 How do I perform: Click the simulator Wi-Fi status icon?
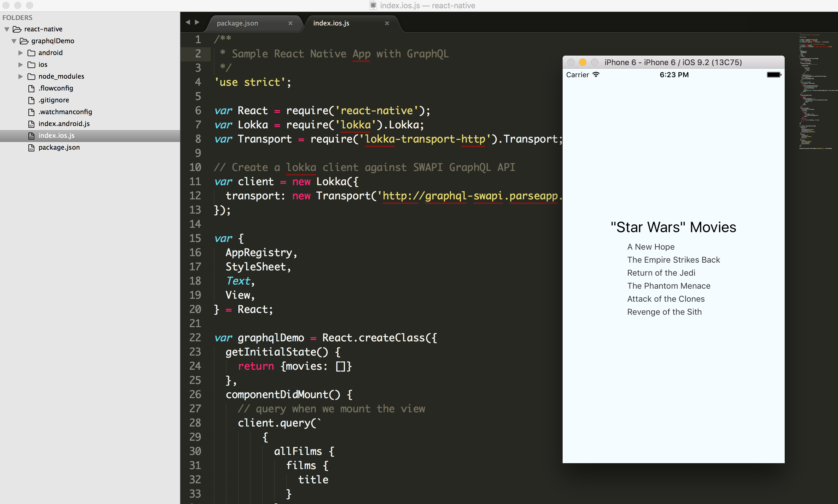pos(596,74)
